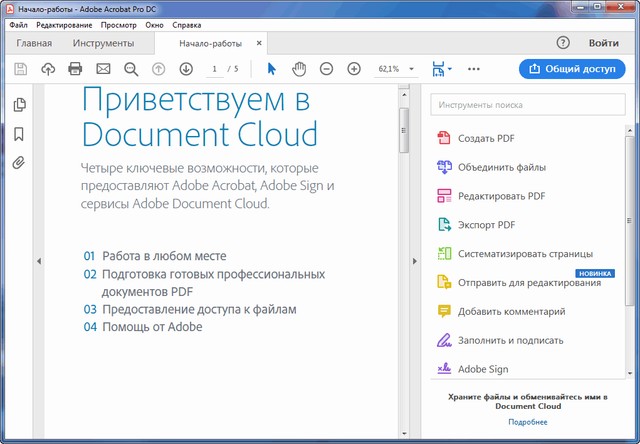Send file by email envelope icon
Viewport: 640px width, 444px height.
click(103, 69)
